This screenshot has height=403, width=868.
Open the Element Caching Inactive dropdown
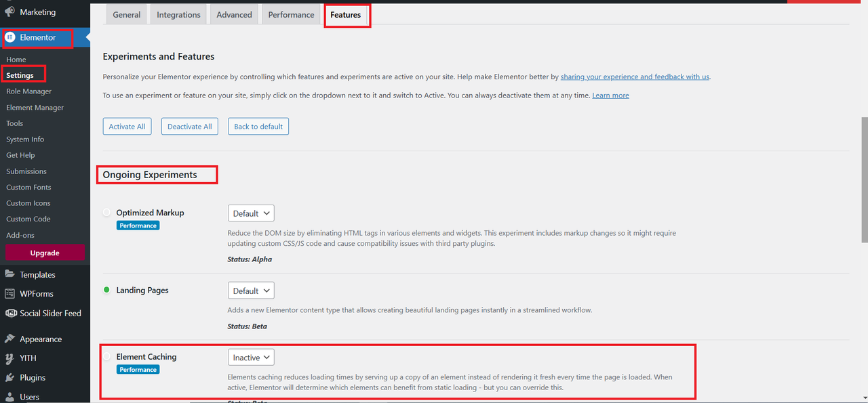(251, 357)
